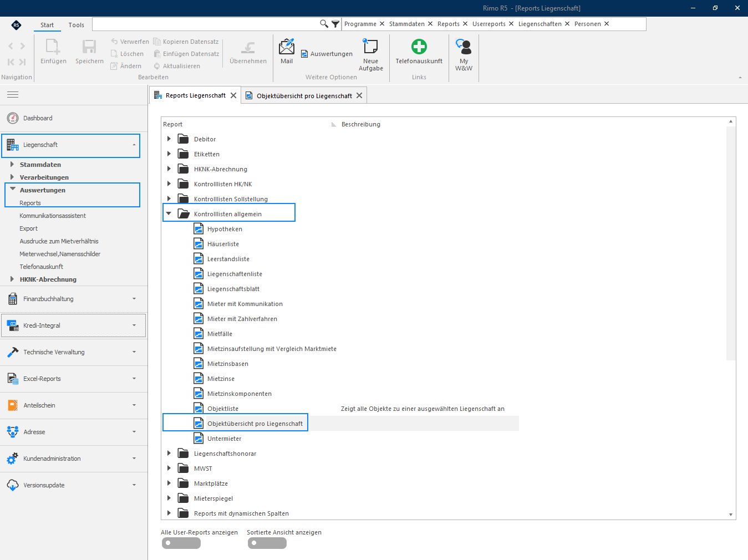Select the Reports Liegenschaft tab
The width and height of the screenshot is (748, 560).
[x=195, y=95]
